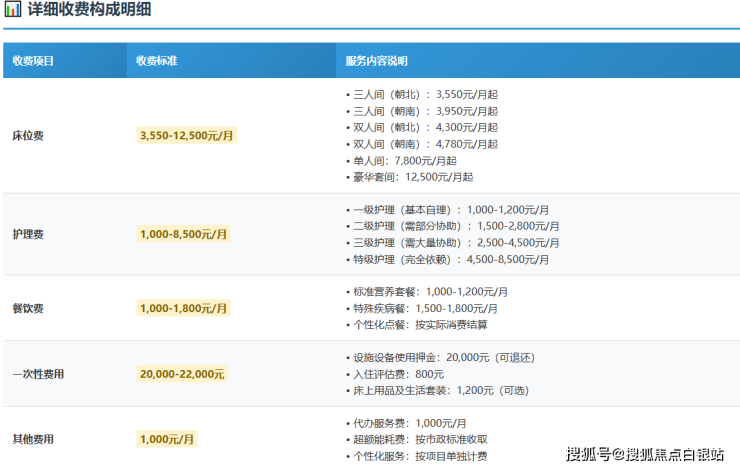Click the 特级护理（完全依赖）list item

450,259
